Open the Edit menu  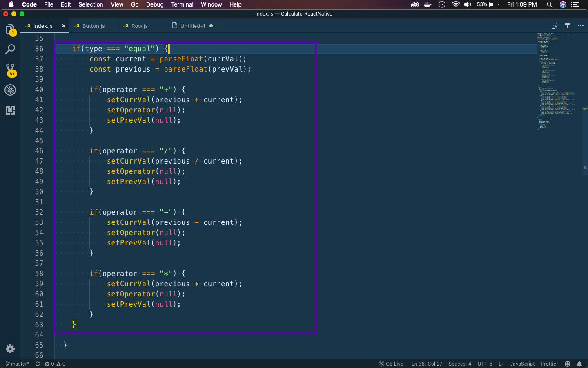[x=66, y=4]
